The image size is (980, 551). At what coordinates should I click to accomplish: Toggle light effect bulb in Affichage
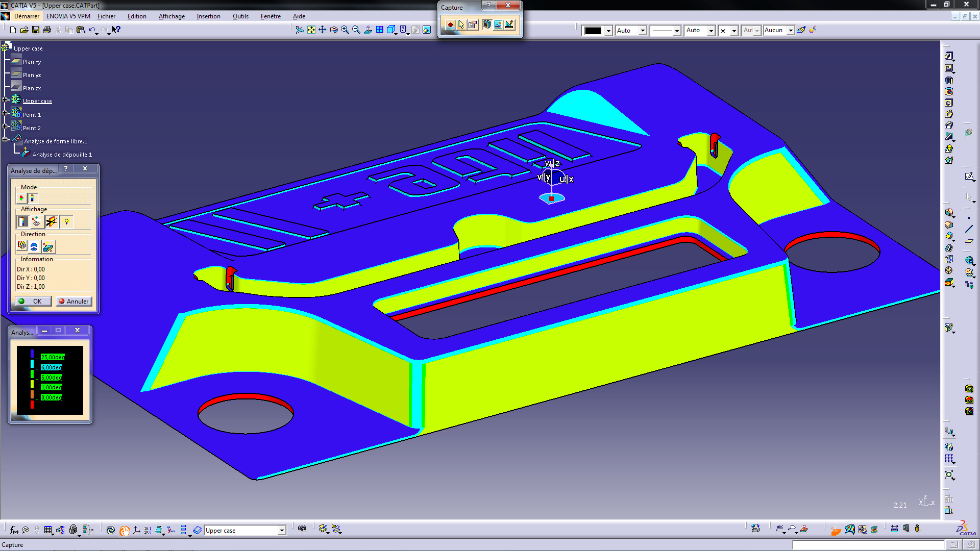coord(66,221)
